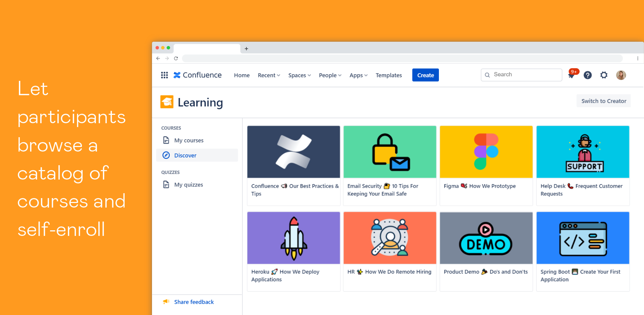Open the browser three-dot menu
The image size is (644, 315).
638,58
